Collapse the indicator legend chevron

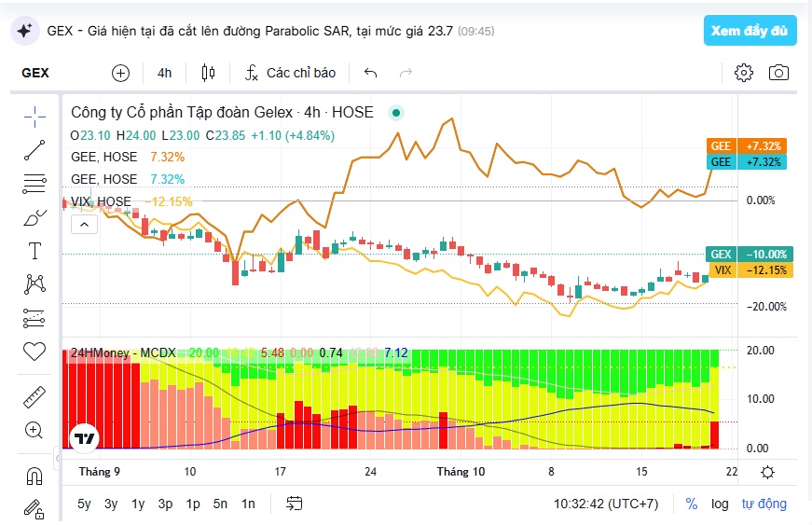85,225
